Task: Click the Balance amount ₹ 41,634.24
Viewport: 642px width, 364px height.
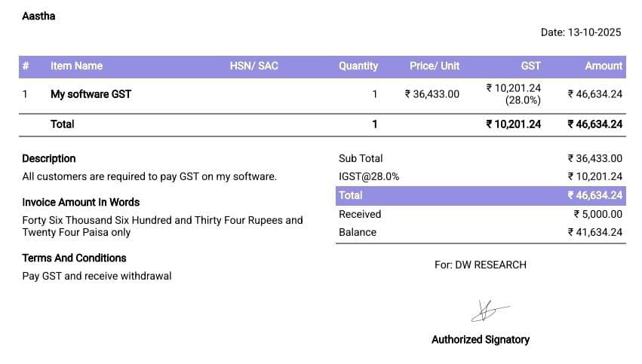Action: pos(594,232)
